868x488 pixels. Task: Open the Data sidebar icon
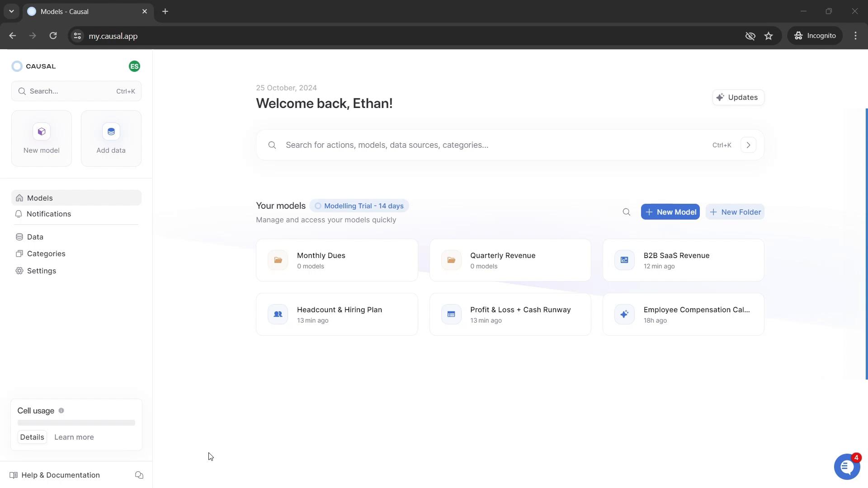tap(20, 237)
